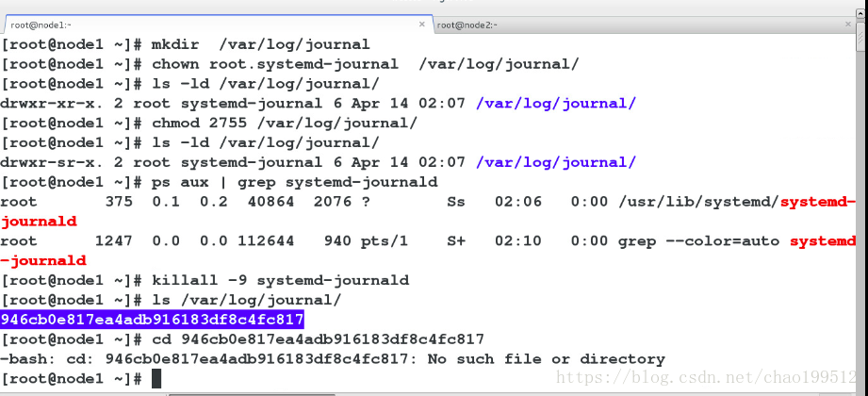The image size is (868, 396).
Task: Click the chown root.systemd-journal command line
Action: (290, 64)
